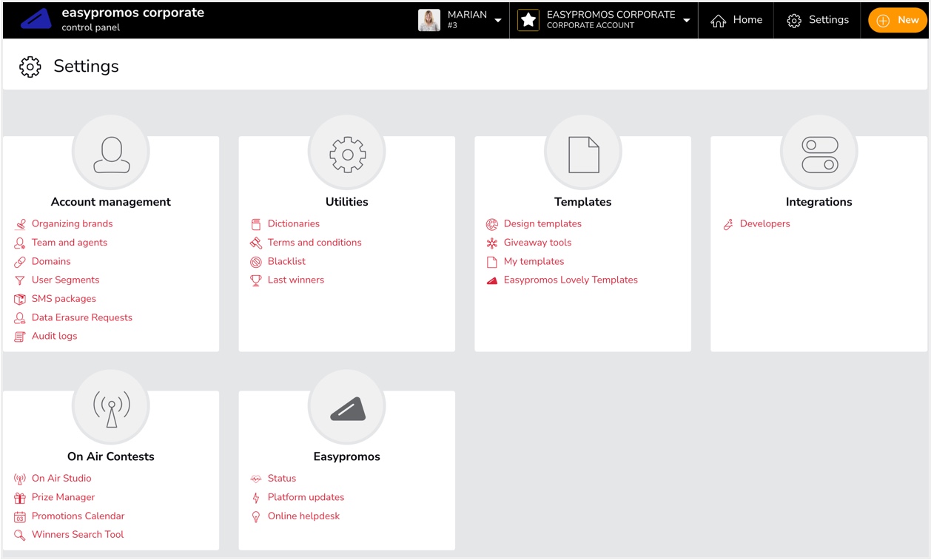Go to Home in top navigation
Image resolution: width=931 pixels, height=560 pixels.
(x=736, y=20)
